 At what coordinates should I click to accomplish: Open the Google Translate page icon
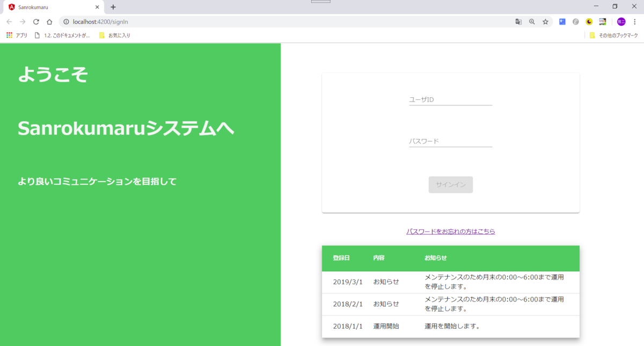pos(518,21)
